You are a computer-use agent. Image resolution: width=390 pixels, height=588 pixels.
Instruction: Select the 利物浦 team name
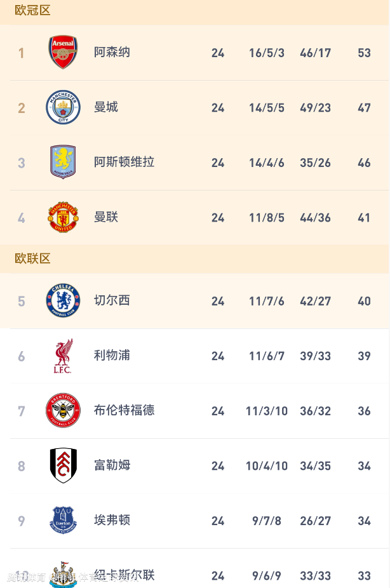point(112,356)
